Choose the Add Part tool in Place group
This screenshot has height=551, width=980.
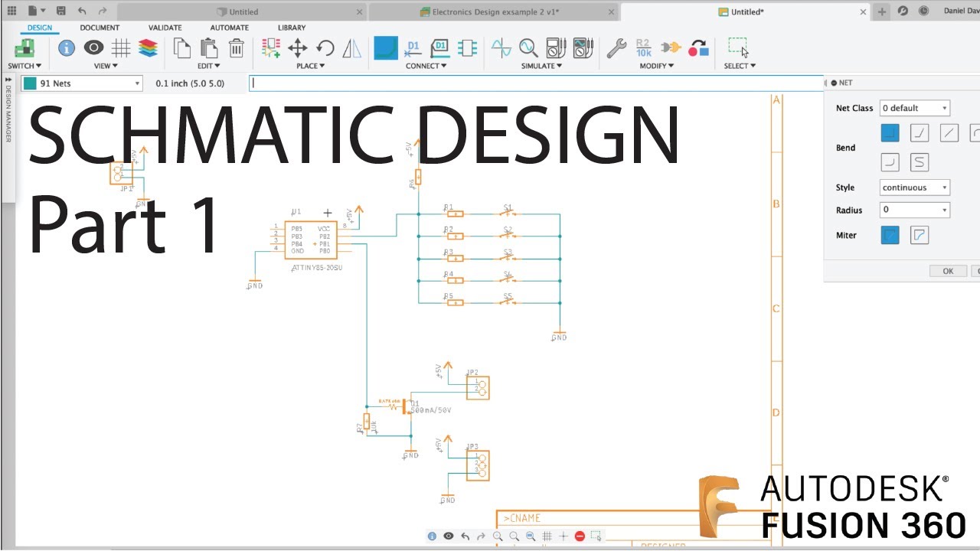tap(271, 48)
